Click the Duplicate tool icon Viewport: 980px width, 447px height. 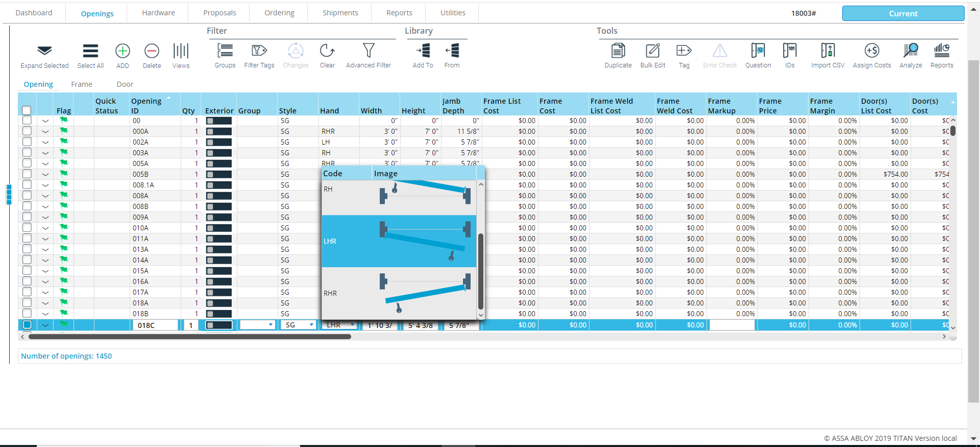click(x=618, y=51)
